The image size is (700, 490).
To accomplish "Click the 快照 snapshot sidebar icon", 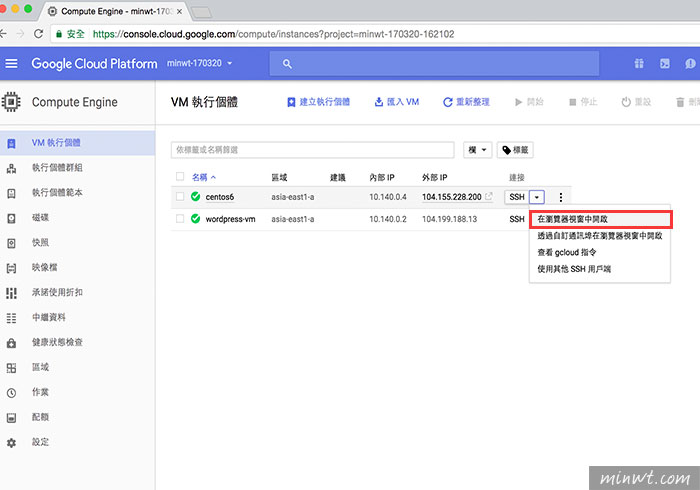I will point(11,243).
